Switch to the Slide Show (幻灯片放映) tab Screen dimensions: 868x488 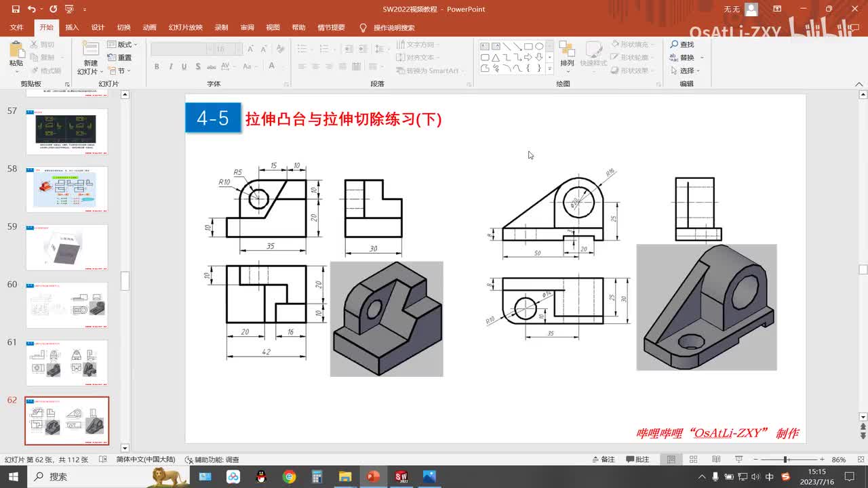185,28
